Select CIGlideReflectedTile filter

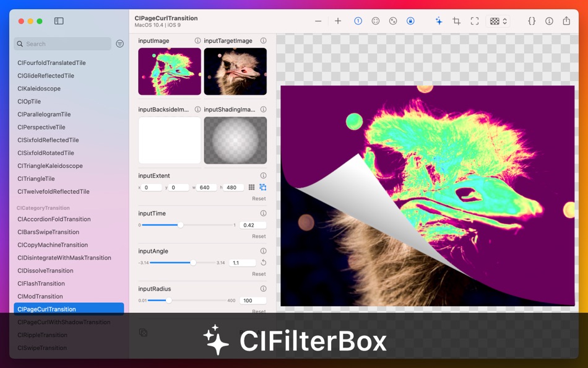(46, 76)
